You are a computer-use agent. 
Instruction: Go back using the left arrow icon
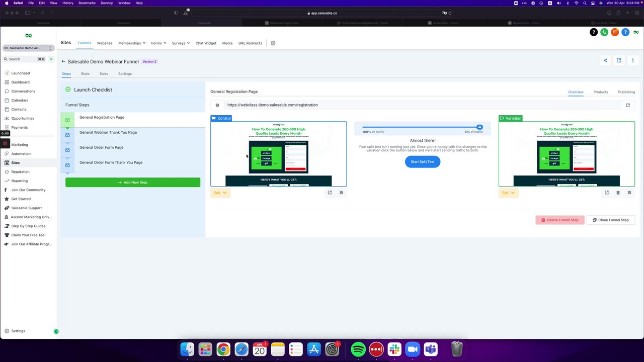(63, 61)
